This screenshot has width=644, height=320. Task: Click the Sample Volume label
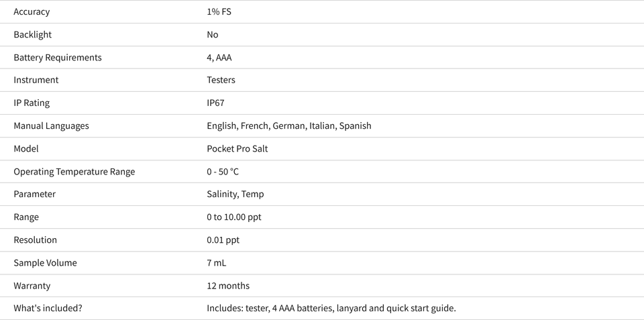click(45, 263)
